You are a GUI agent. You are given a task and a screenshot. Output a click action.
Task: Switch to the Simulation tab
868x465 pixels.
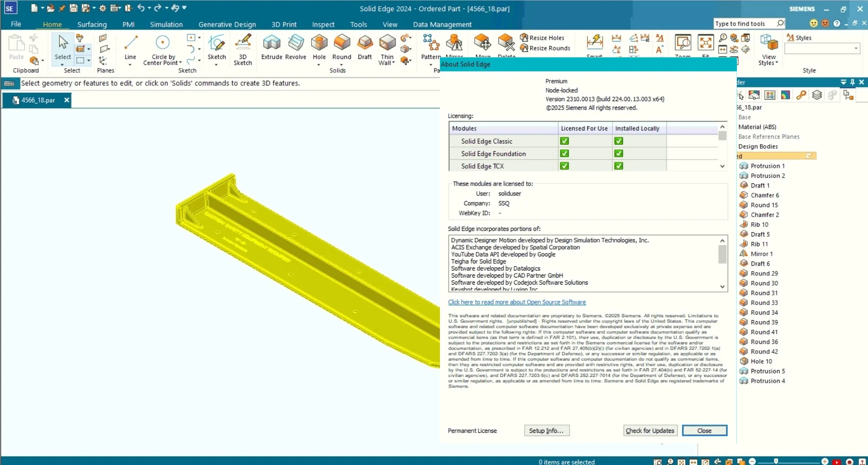(166, 24)
